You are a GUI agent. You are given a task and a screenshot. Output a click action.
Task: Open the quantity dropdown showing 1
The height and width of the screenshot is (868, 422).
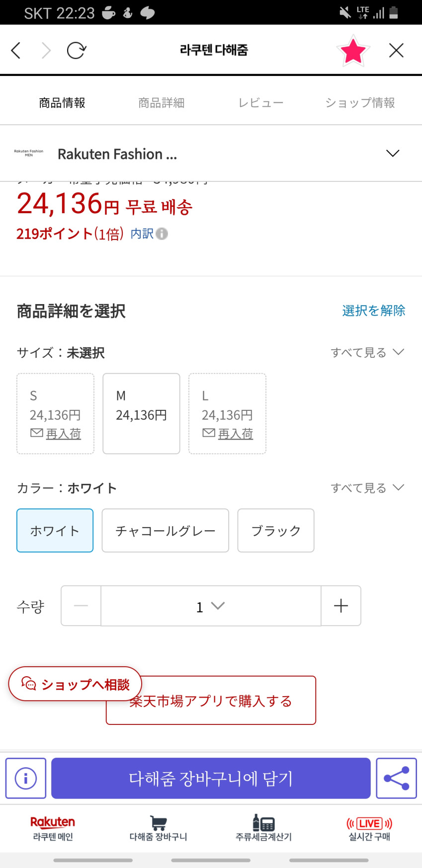pos(211,606)
